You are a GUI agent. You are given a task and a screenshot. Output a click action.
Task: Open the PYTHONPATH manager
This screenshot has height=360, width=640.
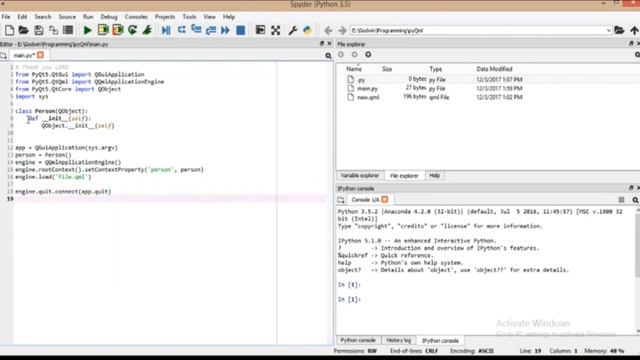tap(307, 30)
